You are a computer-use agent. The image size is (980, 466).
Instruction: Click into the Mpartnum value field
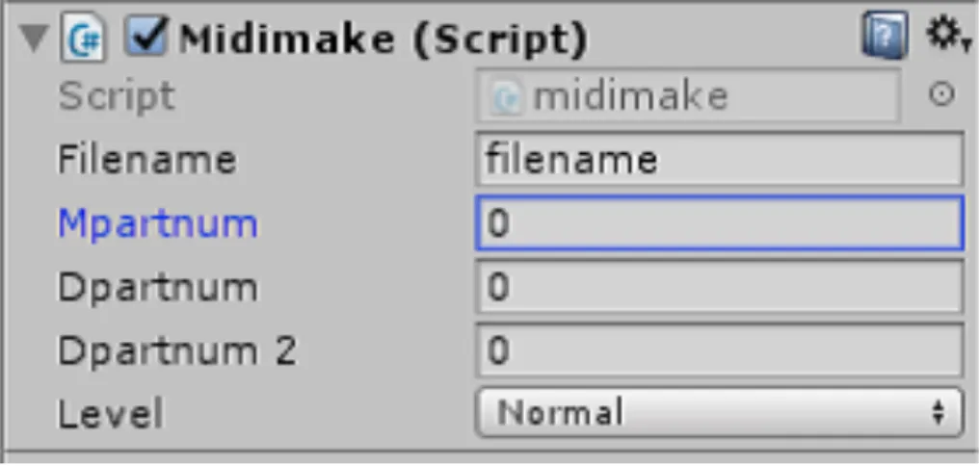[720, 223]
